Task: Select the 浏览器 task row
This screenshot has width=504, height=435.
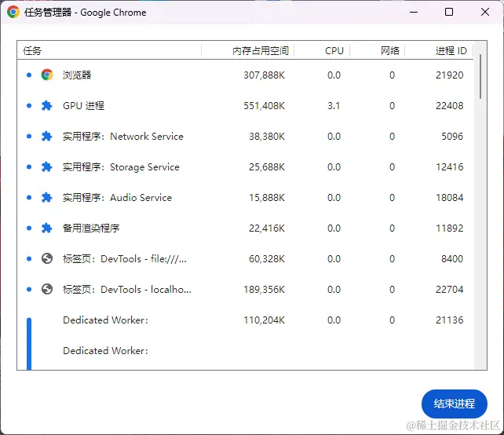Action: [245, 75]
